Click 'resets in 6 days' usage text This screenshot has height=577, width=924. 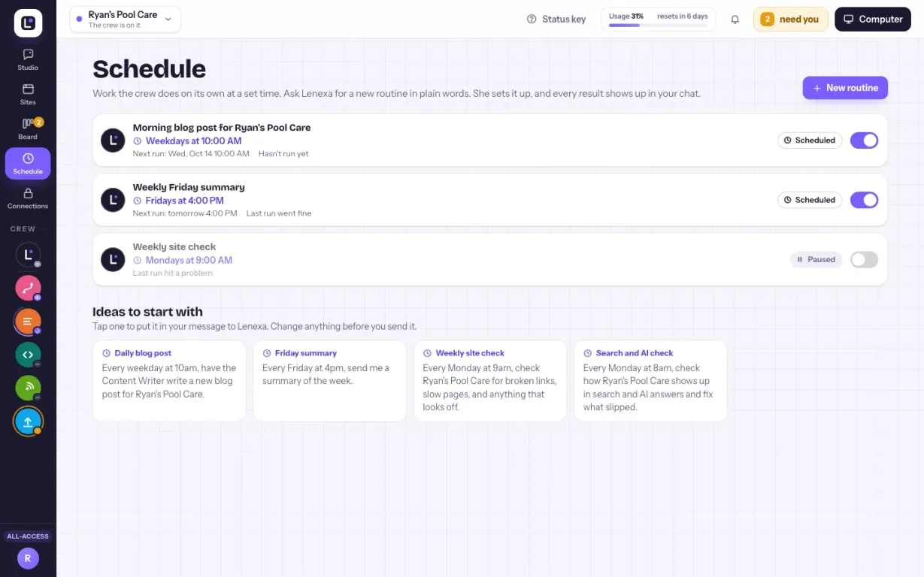click(683, 16)
